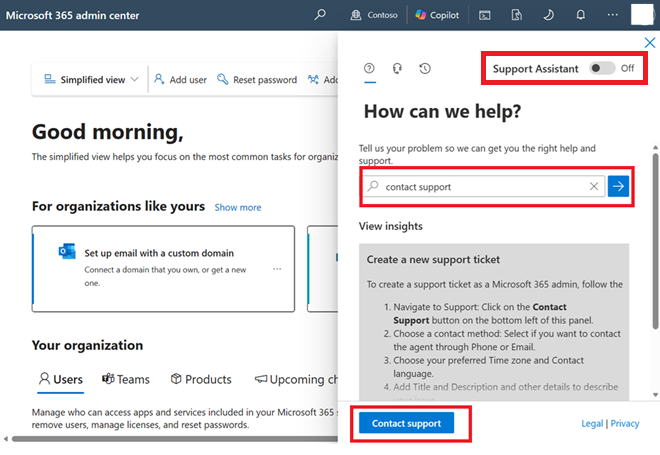
Task: Open the Cloud Shell icon in the header
Action: 484,16
